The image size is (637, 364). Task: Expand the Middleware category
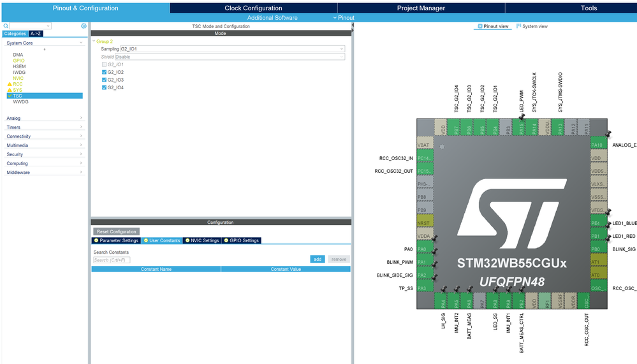(45, 172)
